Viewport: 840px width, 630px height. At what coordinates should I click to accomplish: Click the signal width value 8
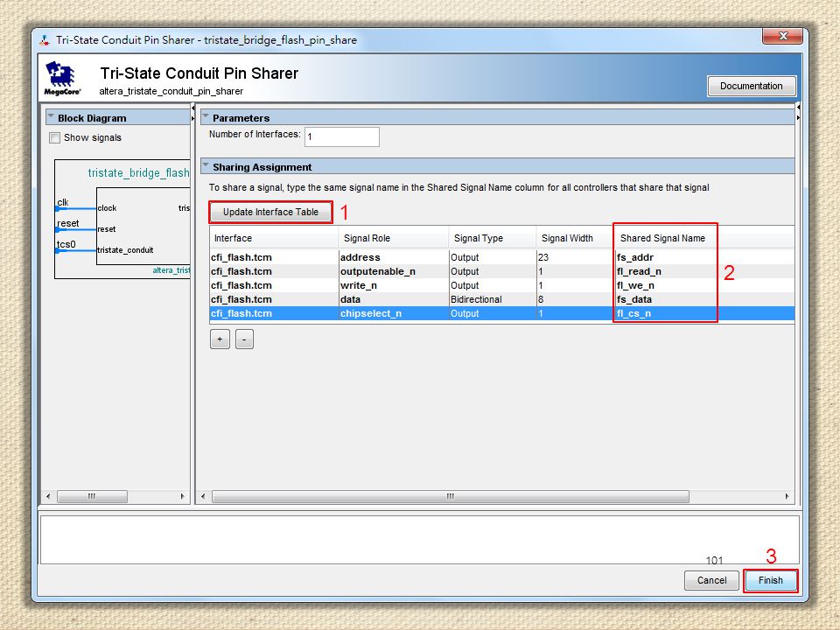(576, 299)
